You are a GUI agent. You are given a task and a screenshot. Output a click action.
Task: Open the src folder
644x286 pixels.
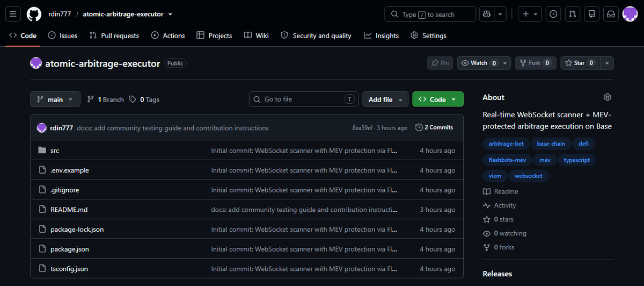55,151
